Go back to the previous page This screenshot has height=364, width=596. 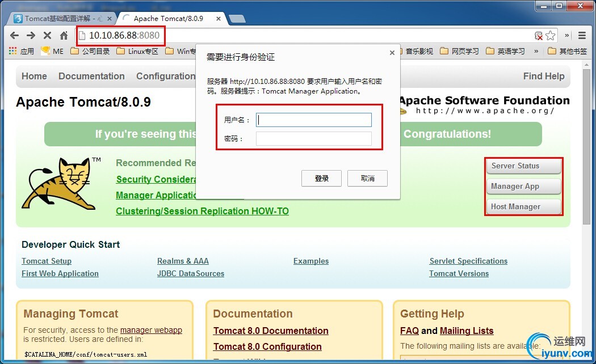[14, 36]
